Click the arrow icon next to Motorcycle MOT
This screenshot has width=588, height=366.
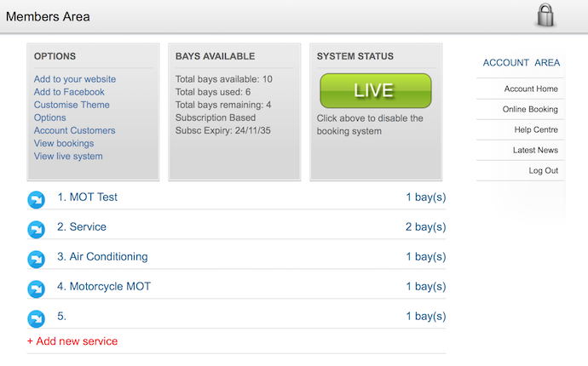coord(36,288)
